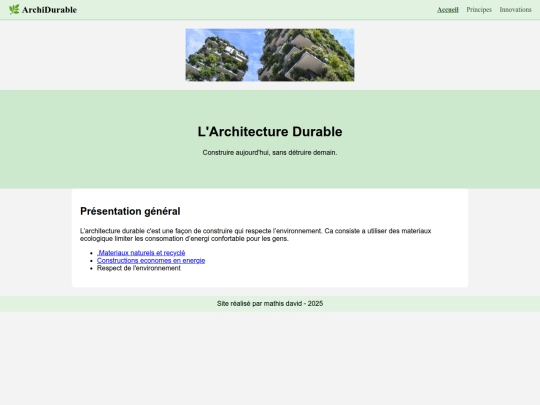Click the green tower building banner image
Screen dimensions: 540x405
pyautogui.click(x=270, y=55)
